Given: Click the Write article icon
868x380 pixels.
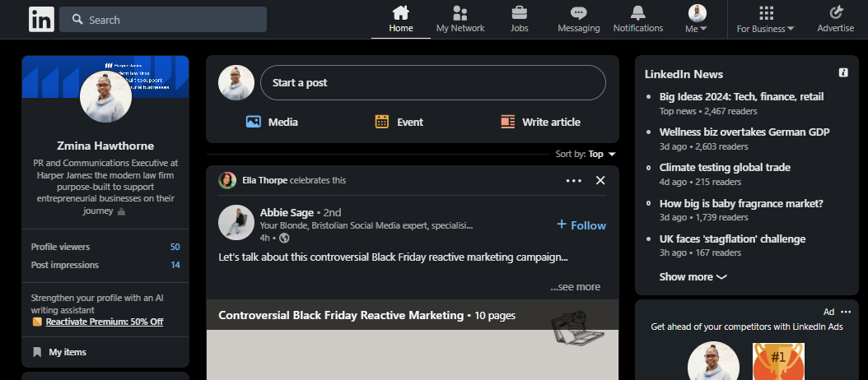Looking at the screenshot, I should (507, 122).
